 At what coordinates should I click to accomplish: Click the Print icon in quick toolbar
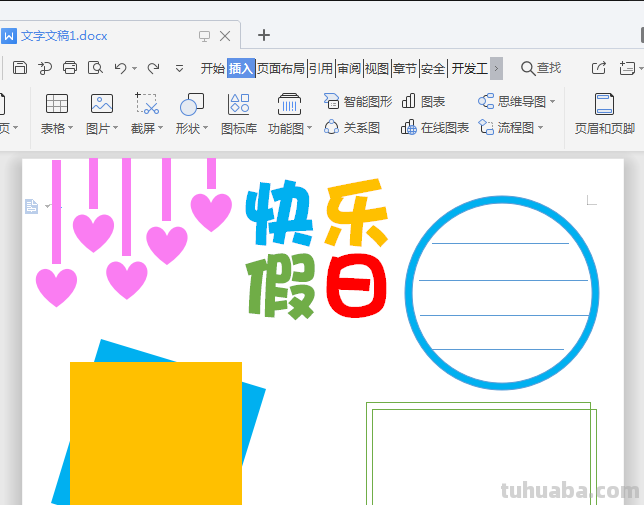tap(70, 68)
